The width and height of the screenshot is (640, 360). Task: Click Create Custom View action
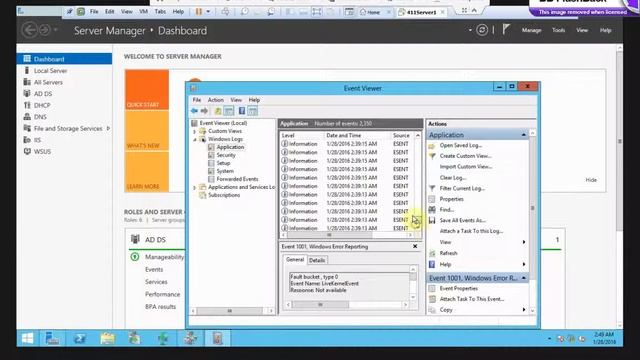pyautogui.click(x=465, y=156)
